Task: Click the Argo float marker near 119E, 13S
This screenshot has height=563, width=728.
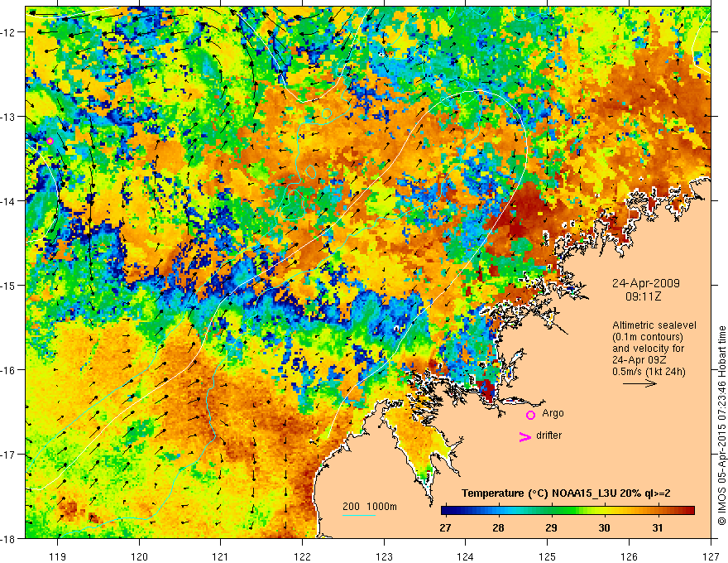Action: 50,142
